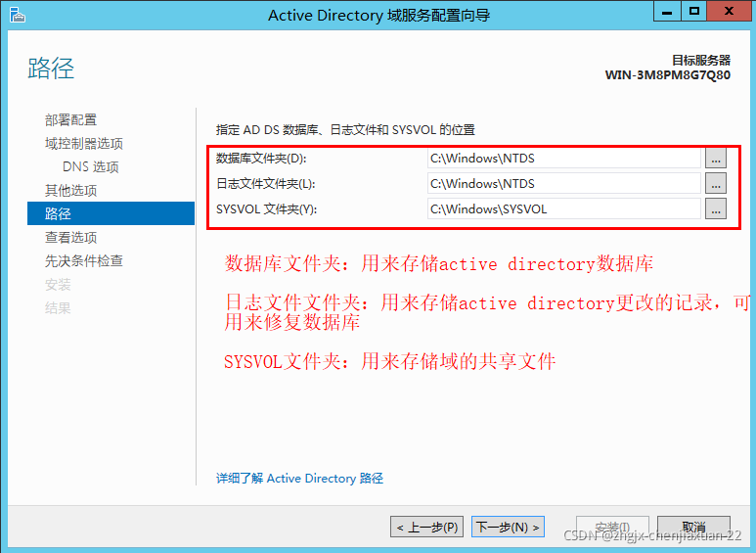Click the 取消 cancel button
This screenshot has width=756, height=553.
click(x=693, y=527)
